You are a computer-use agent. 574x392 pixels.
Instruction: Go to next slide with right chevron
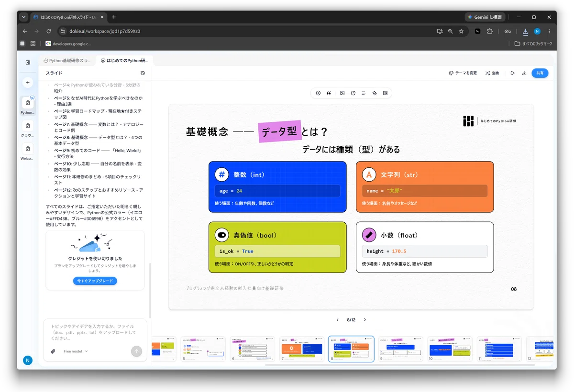click(365, 320)
